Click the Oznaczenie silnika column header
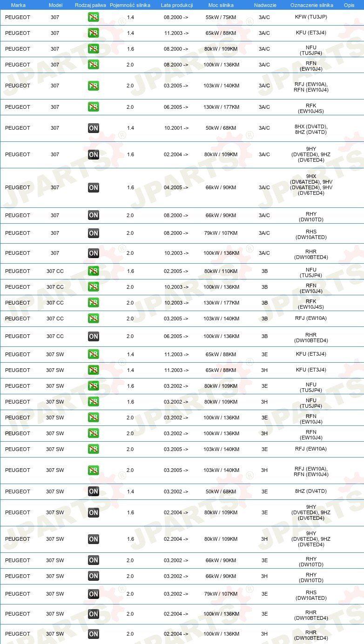This screenshot has width=364, height=644. coord(312,5)
